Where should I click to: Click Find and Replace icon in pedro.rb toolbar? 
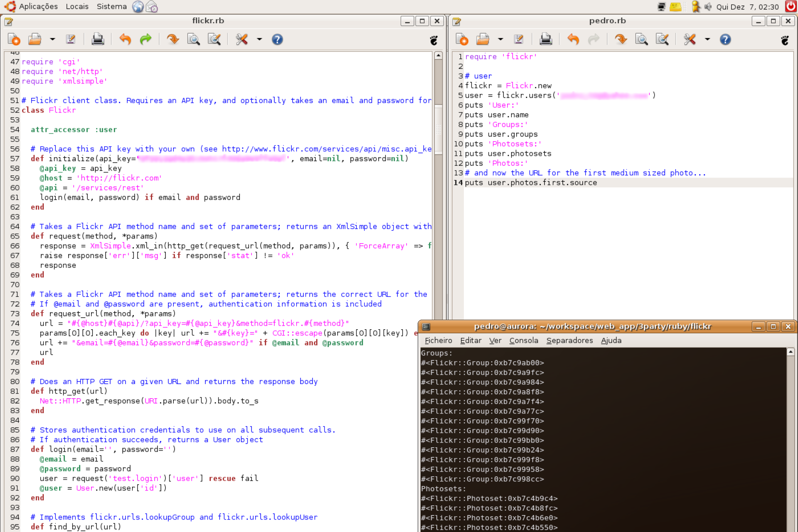click(662, 39)
